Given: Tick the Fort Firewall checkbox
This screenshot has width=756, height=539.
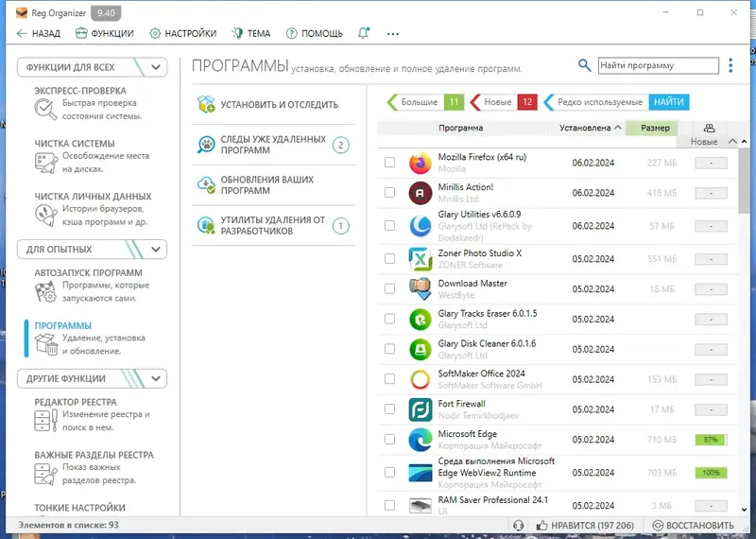Looking at the screenshot, I should coord(389,409).
